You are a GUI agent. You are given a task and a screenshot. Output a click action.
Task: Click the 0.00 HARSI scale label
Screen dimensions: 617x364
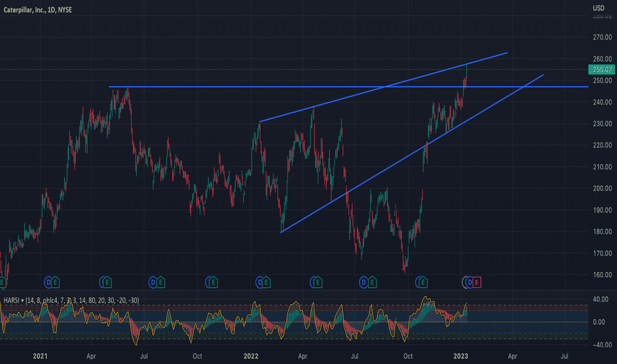[599, 322]
